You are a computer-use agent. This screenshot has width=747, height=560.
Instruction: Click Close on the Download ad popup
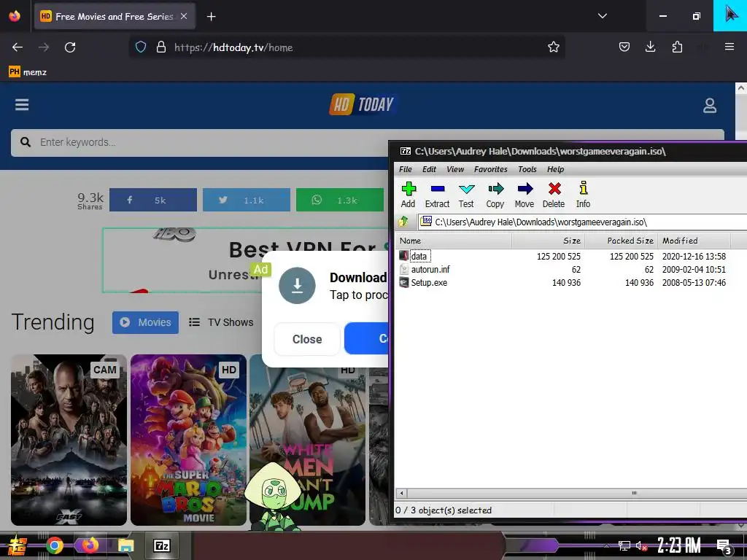[307, 339]
